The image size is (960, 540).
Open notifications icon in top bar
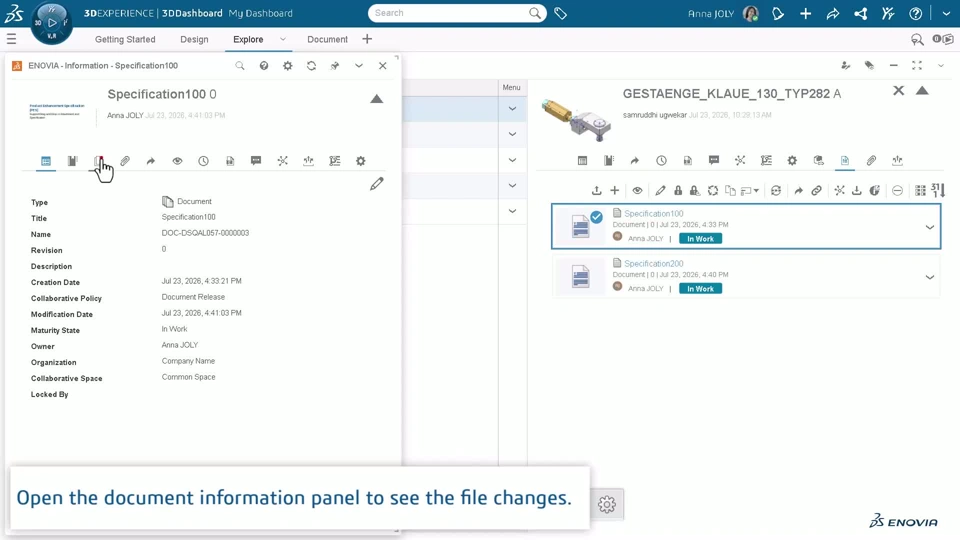pos(778,13)
